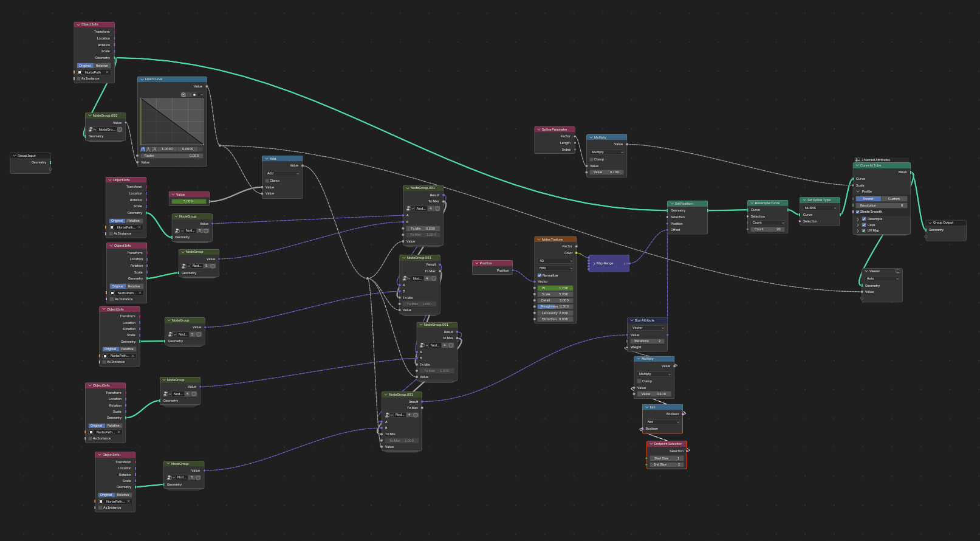Open NURBS dropdown in Set Spline Type
Viewport: 980px width, 541px height.
pos(820,208)
